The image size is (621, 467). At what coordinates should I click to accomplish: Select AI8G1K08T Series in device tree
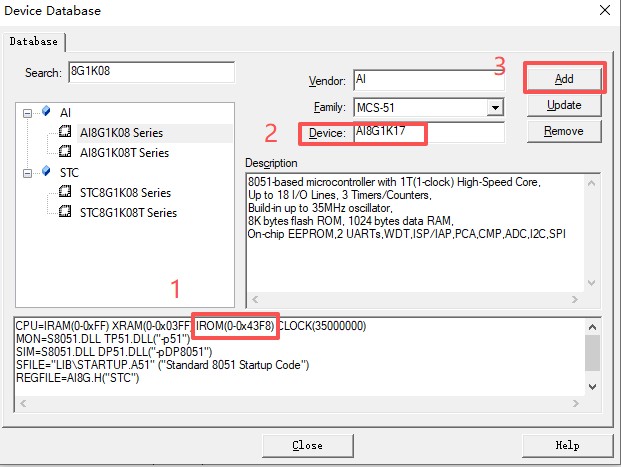point(124,153)
